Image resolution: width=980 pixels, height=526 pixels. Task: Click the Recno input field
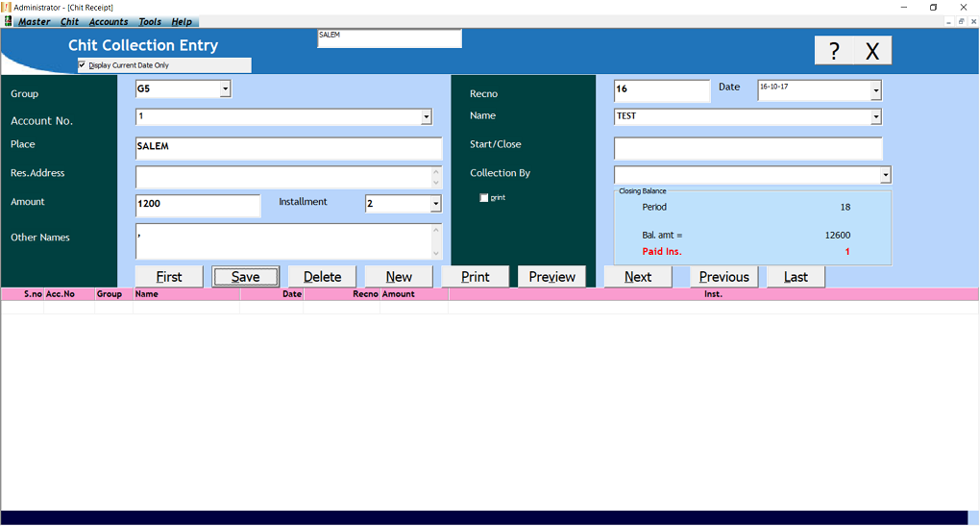click(661, 90)
